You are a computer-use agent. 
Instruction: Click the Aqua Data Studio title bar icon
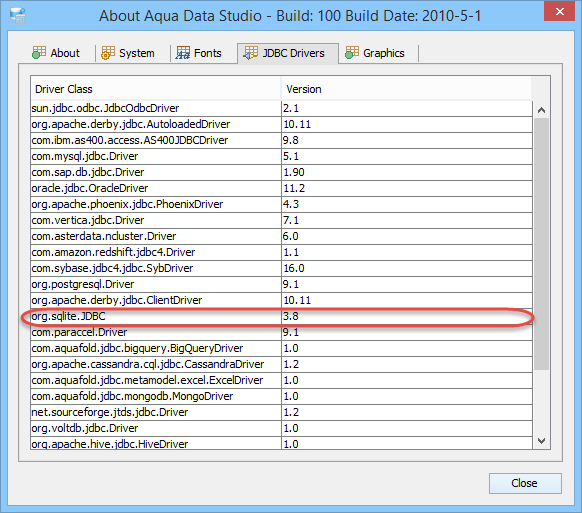click(18, 15)
